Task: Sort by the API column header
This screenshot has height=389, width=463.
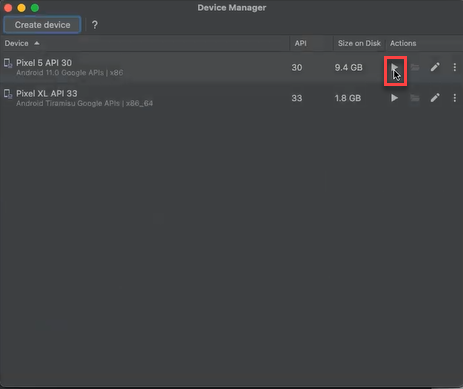Action: coord(300,43)
